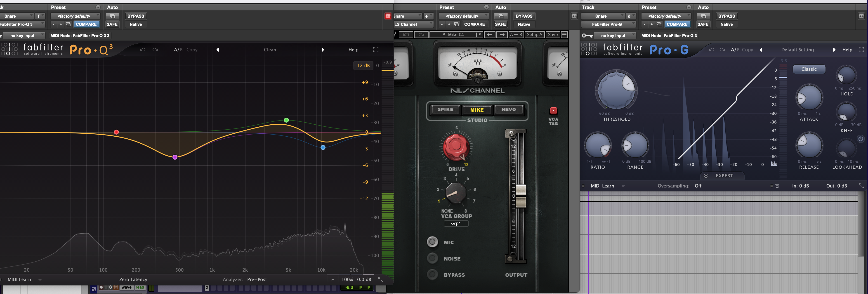Click the Classic style button in Pro-G

point(809,69)
